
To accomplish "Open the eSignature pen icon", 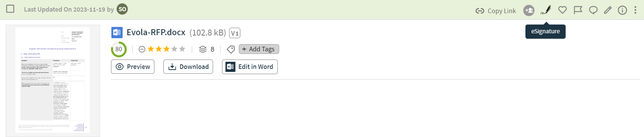I will point(546,10).
